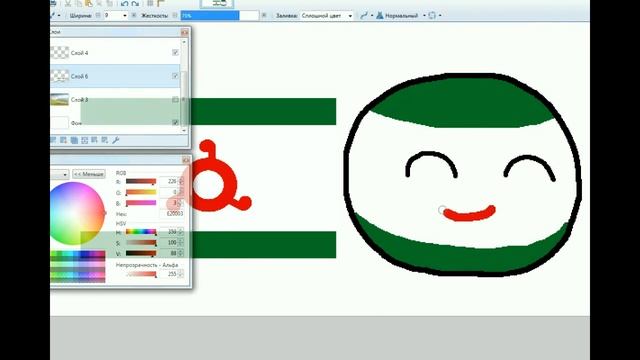
Task: Open the selection clipping mode arrow
Action: point(440,16)
